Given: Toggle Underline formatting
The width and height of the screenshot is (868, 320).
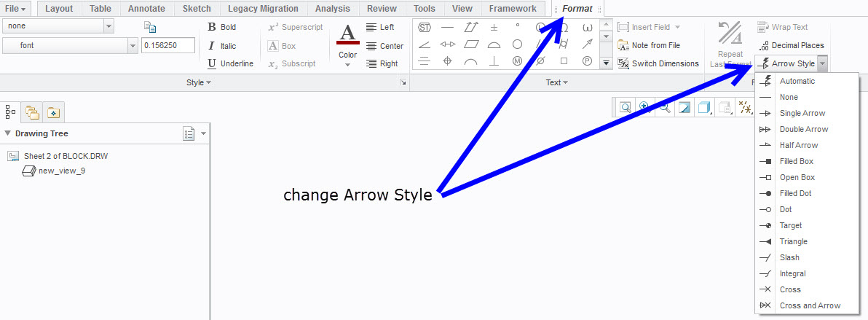Looking at the screenshot, I should point(230,63).
